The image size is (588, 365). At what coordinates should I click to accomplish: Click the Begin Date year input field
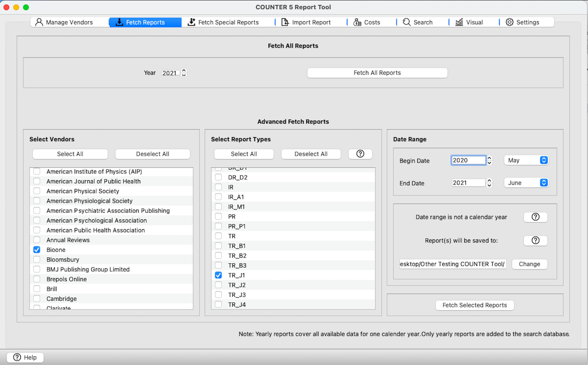click(x=468, y=160)
